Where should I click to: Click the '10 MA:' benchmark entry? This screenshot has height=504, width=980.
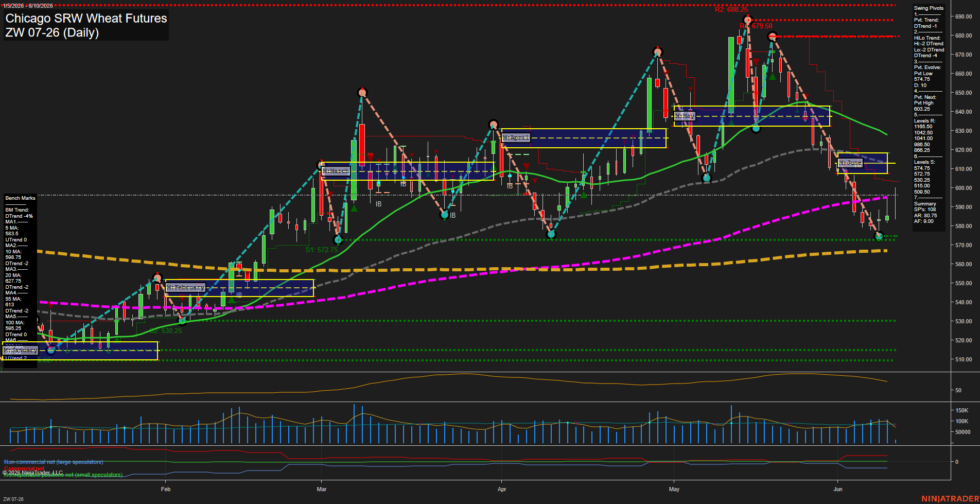click(13, 252)
